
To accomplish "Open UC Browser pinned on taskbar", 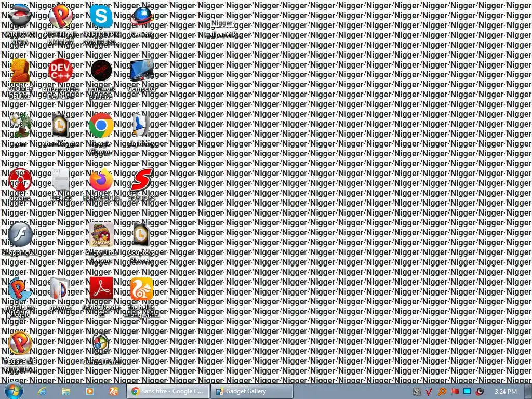I will tap(114, 391).
